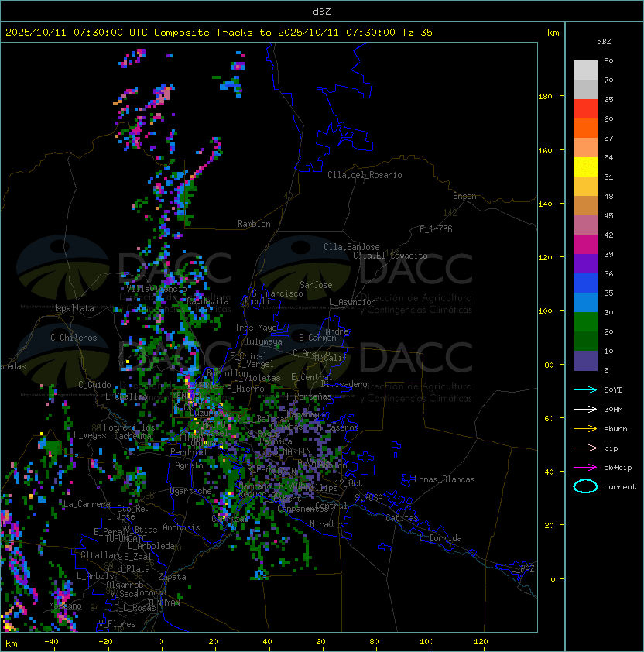
Task: Click the 'Clla.El_Cavadito' map label
Action: (390, 256)
